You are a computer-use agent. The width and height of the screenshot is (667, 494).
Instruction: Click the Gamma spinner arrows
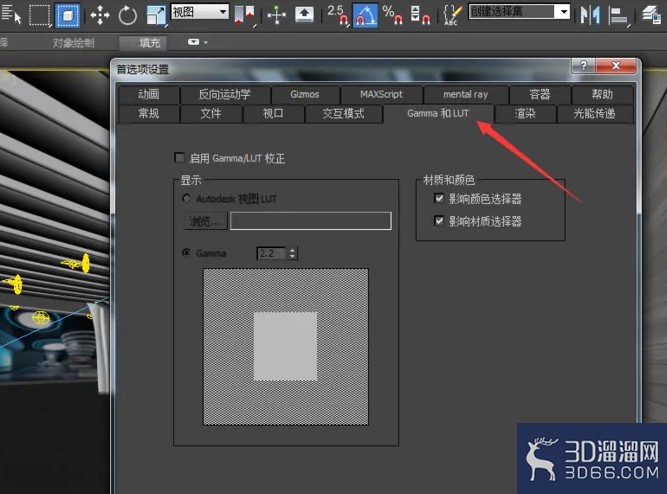point(292,253)
